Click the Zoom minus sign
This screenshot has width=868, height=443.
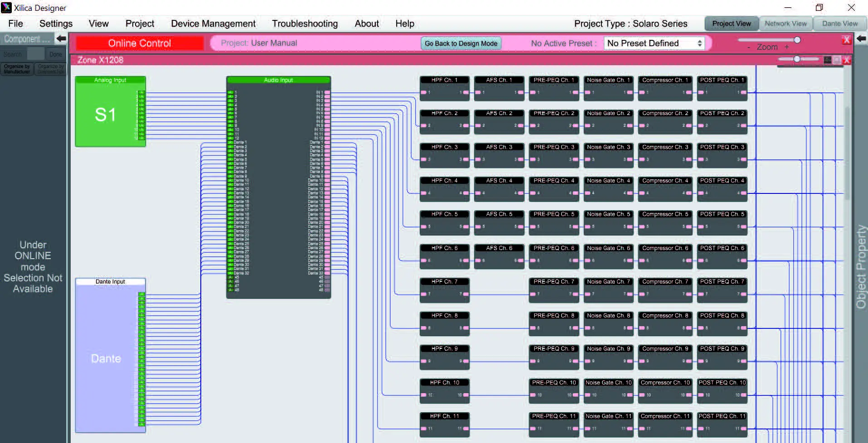tap(748, 47)
